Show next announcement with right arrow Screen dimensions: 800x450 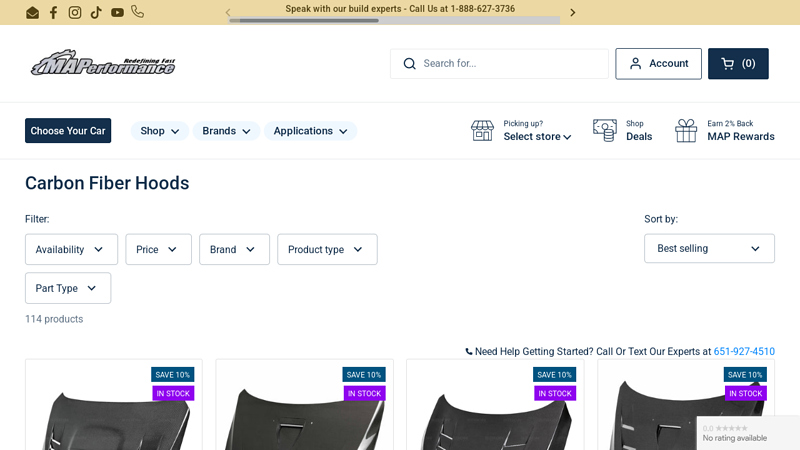tap(572, 13)
